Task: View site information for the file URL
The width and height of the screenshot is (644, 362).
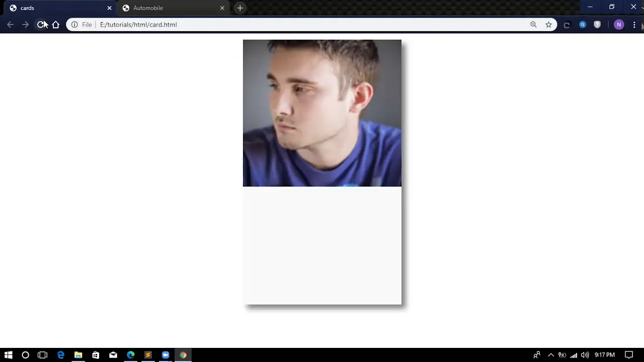Action: click(x=74, y=25)
